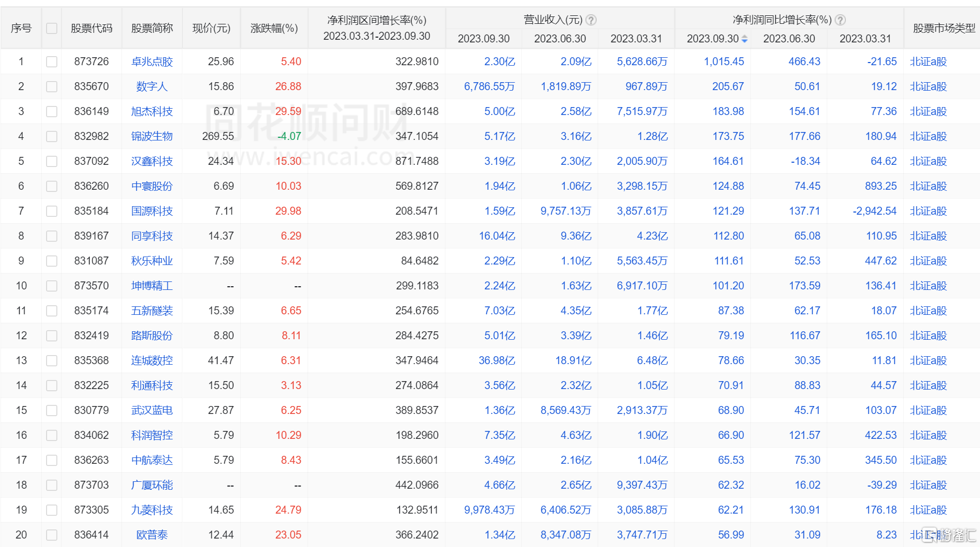This screenshot has height=547, width=980.
Task: Click revenue value 6,786.55万
Action: tap(489, 87)
